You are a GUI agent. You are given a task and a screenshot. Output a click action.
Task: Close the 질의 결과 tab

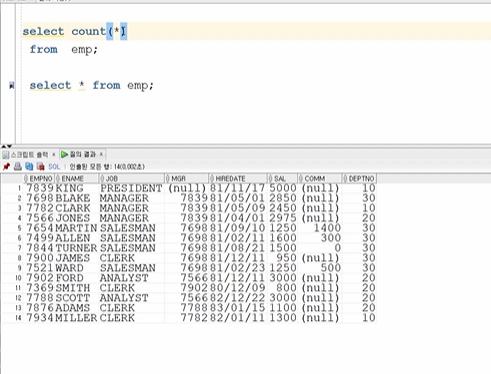101,154
